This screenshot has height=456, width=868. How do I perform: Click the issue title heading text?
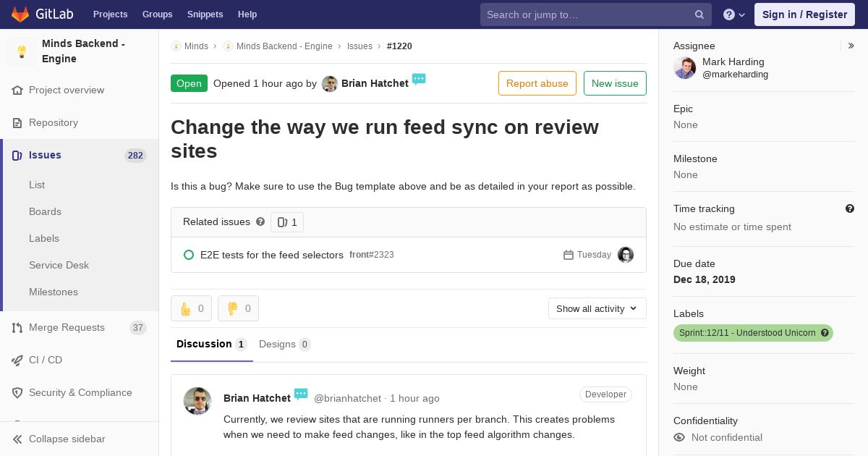(385, 139)
